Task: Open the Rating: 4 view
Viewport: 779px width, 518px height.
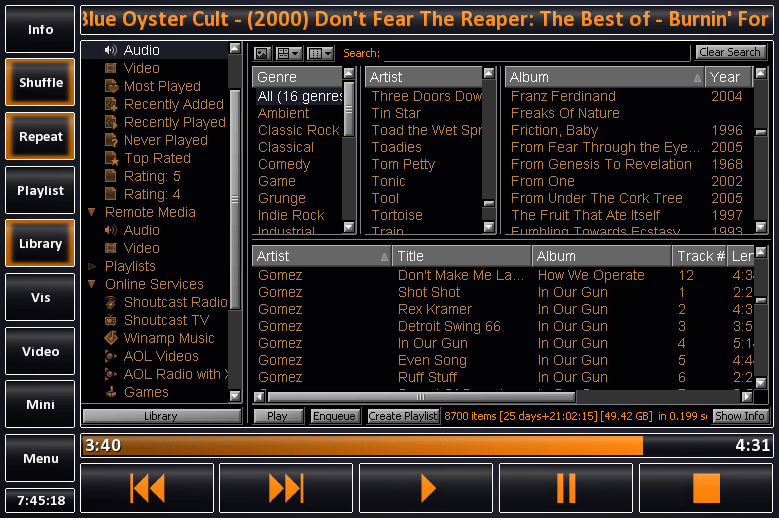Action: point(152,194)
